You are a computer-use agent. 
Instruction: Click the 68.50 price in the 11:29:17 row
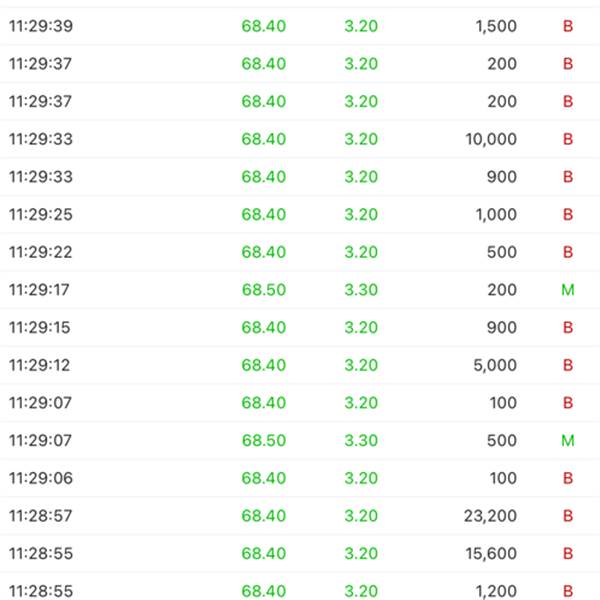(264, 290)
